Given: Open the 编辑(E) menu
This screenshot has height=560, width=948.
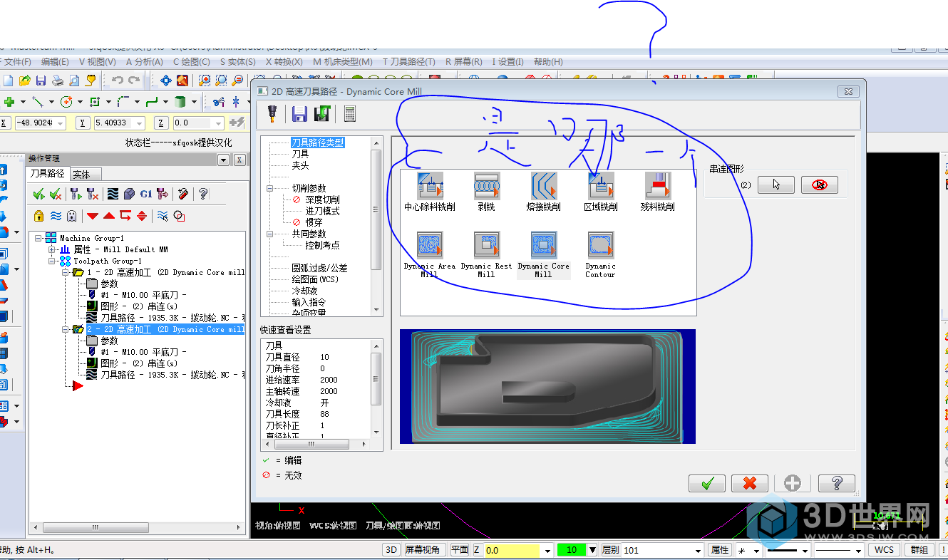Looking at the screenshot, I should point(55,62).
